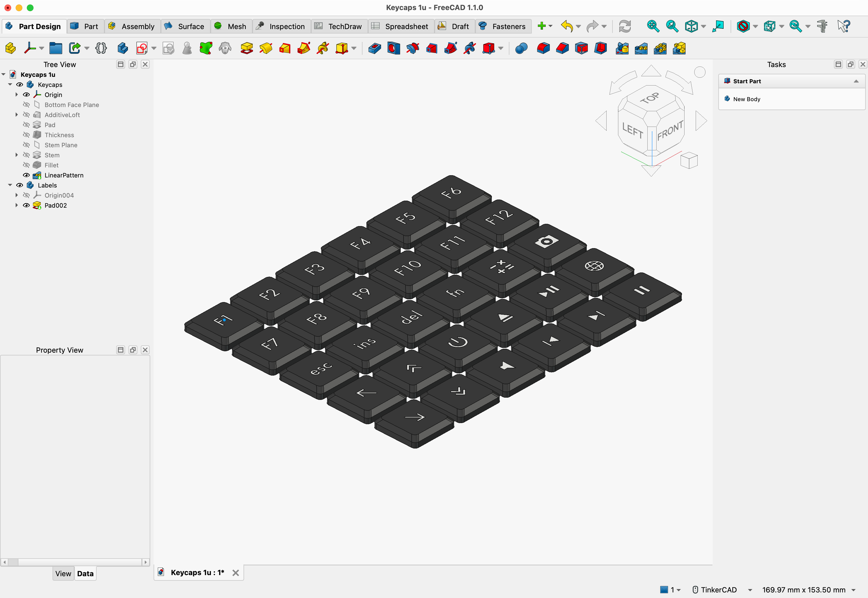Expand the AdditiveLoft tree item
868x598 pixels.
(16, 115)
